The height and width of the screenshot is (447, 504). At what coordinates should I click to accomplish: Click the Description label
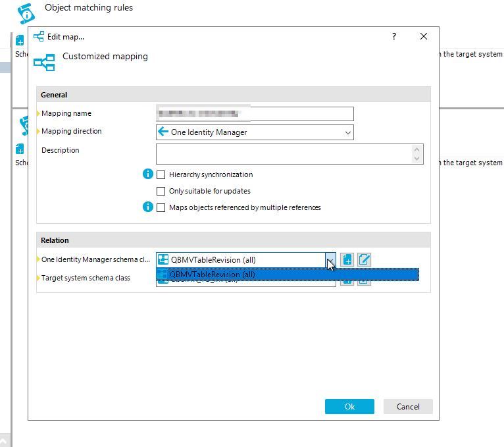click(60, 150)
